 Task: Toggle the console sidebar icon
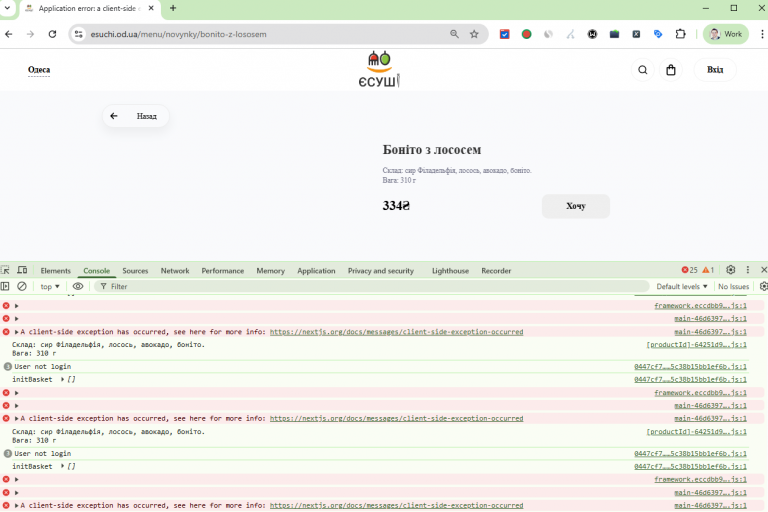tap(5, 286)
